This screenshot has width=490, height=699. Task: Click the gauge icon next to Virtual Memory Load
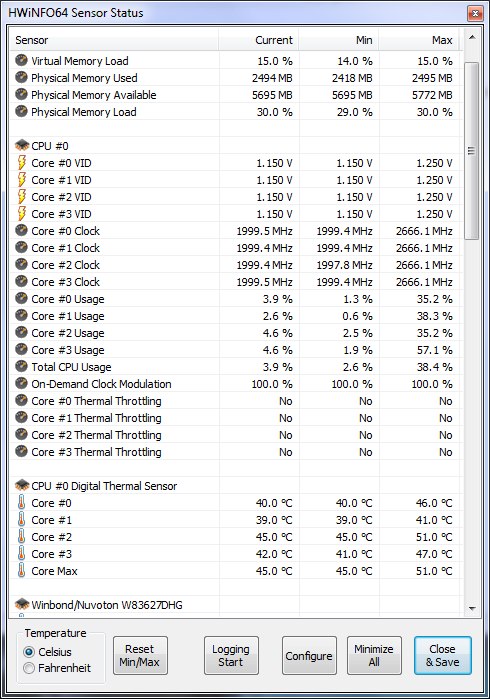point(21,60)
